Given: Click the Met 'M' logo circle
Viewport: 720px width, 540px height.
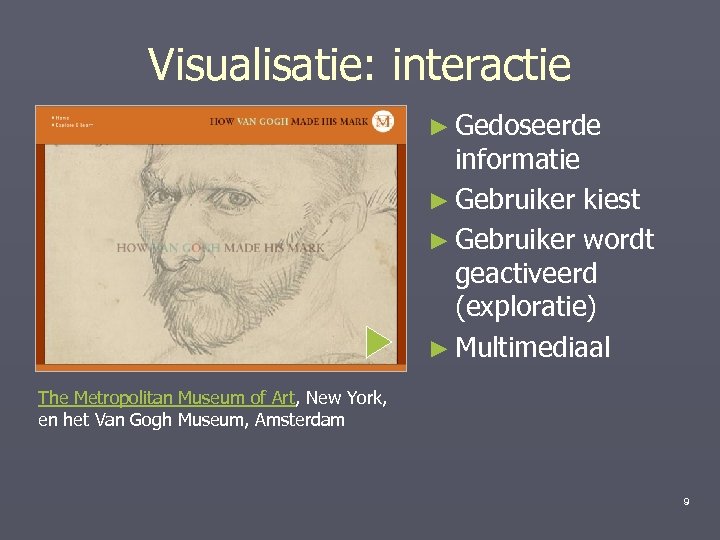Looking at the screenshot, I should tap(383, 122).
